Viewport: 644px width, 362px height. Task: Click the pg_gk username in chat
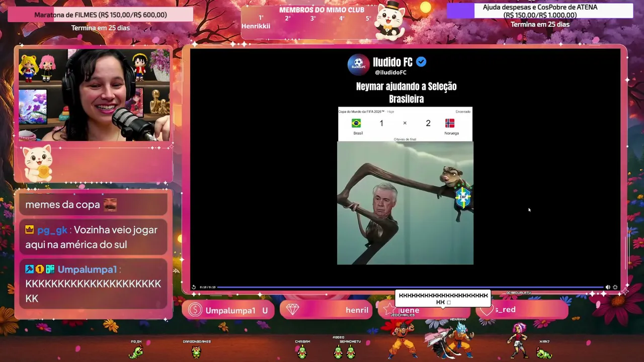coord(52,230)
